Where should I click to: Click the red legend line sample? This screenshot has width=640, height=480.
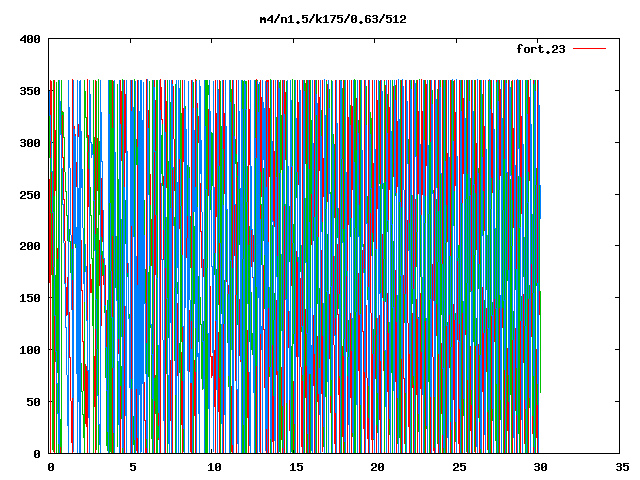[589, 49]
